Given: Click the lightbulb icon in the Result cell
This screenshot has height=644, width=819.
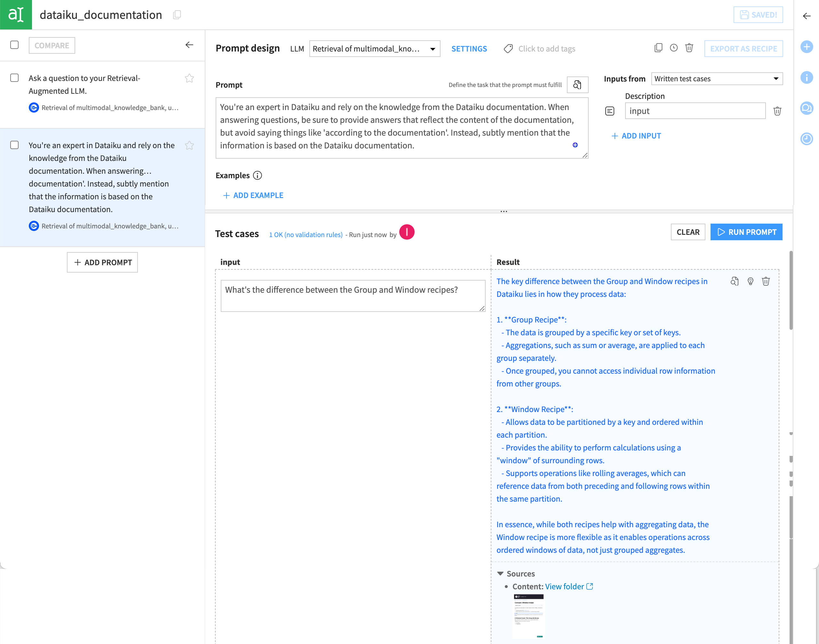Looking at the screenshot, I should click(750, 281).
